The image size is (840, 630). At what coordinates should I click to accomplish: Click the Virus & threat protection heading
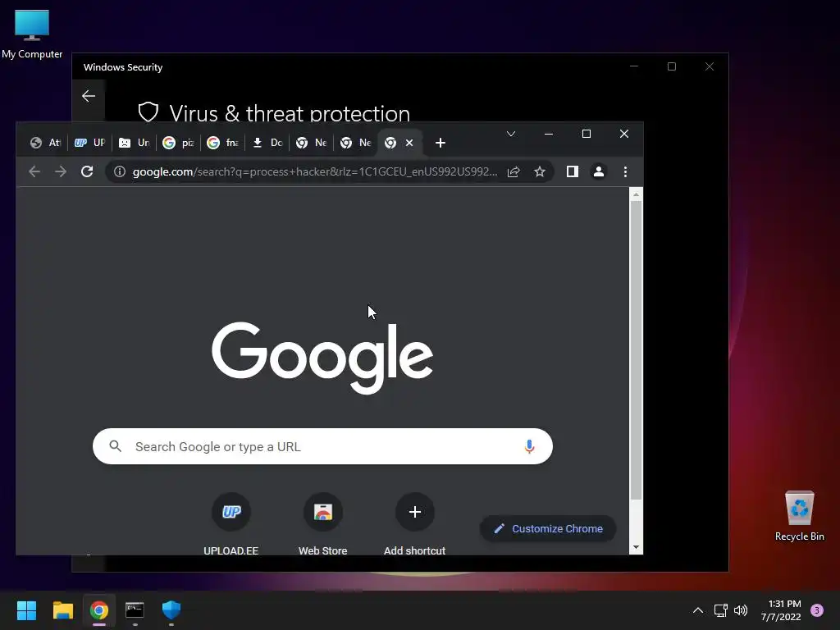290,113
